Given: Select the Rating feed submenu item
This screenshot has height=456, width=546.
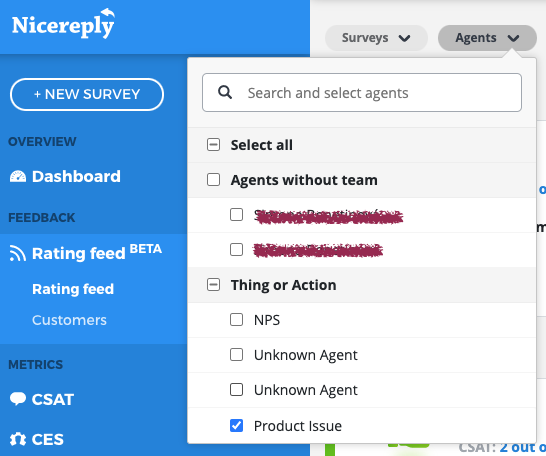Looking at the screenshot, I should [73, 289].
